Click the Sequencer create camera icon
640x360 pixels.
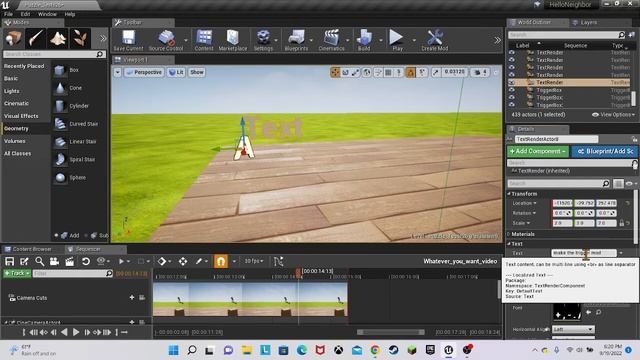pos(54,261)
